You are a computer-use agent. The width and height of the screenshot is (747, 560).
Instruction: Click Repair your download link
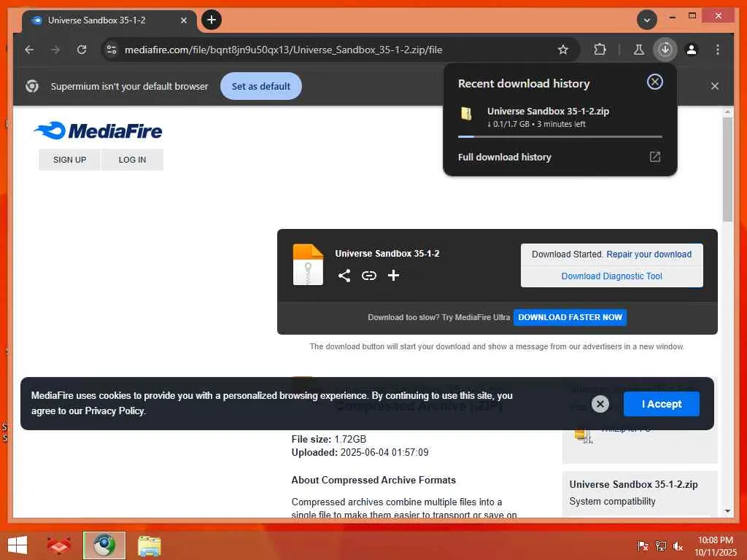[x=649, y=254]
